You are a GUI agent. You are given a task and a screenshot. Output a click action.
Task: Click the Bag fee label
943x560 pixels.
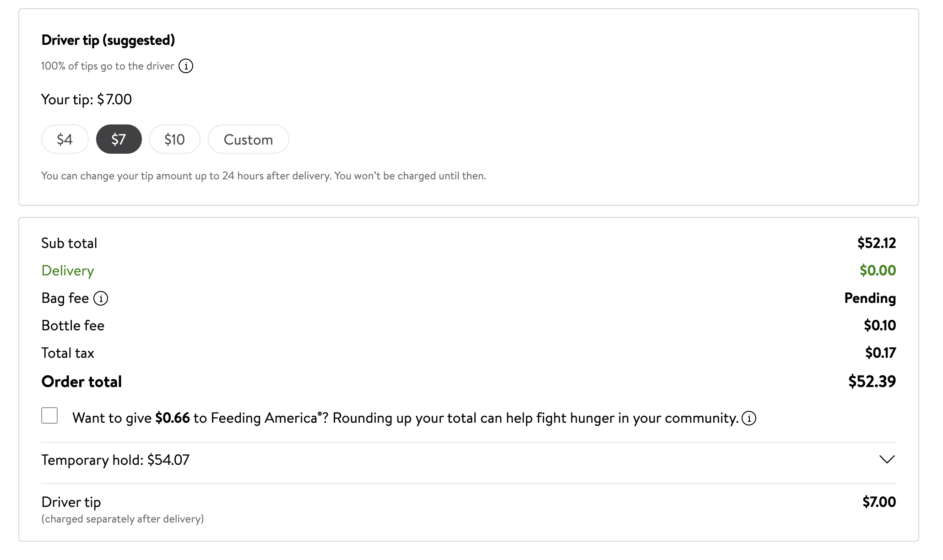[65, 298]
